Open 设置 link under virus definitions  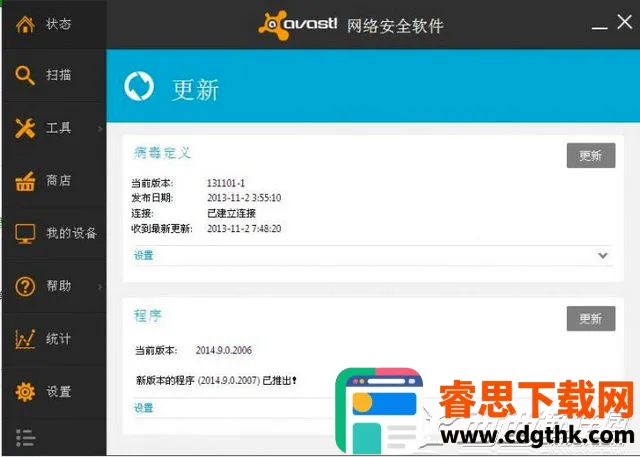[143, 256]
